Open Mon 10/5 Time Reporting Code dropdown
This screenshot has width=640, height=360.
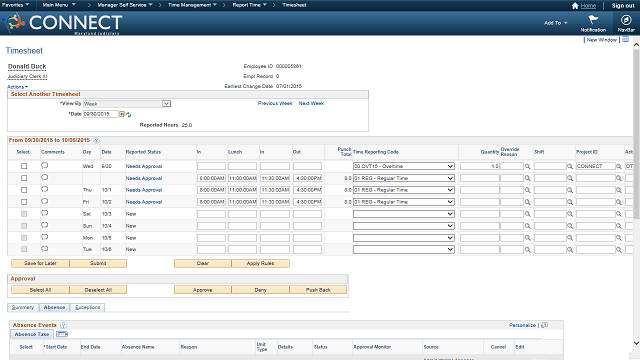404,238
